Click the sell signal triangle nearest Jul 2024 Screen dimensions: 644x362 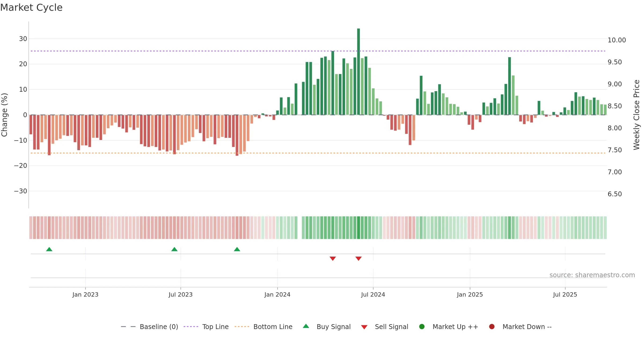pyautogui.click(x=358, y=258)
